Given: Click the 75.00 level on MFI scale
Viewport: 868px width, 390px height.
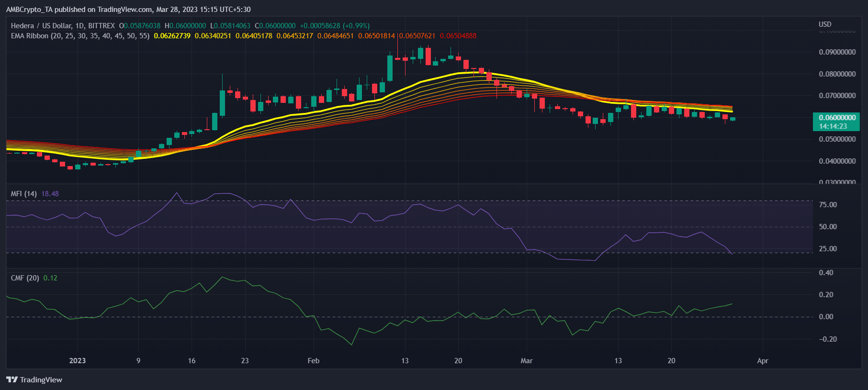Looking at the screenshot, I should pos(828,205).
